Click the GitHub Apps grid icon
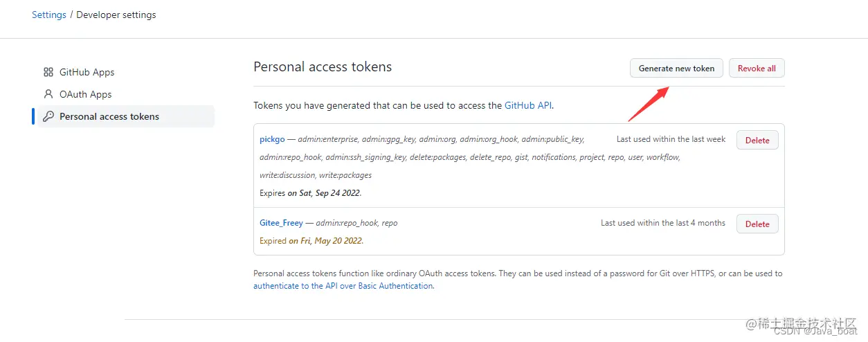Image resolution: width=868 pixels, height=342 pixels. pos(48,72)
